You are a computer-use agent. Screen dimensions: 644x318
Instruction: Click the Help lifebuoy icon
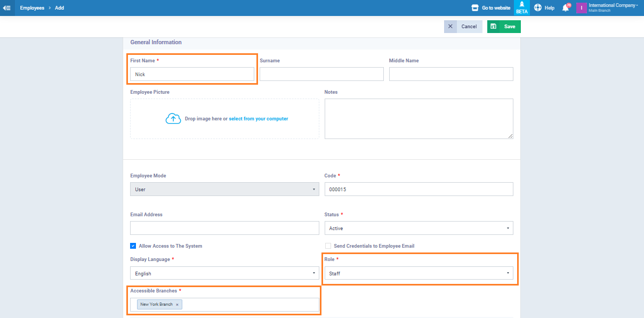click(x=537, y=8)
